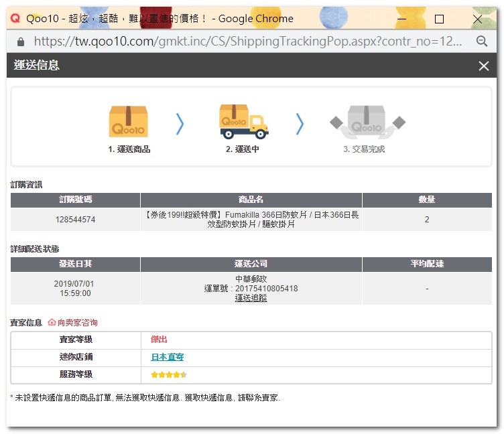
Task: Click the arrow between steps 2 and 3
Action: (300, 124)
